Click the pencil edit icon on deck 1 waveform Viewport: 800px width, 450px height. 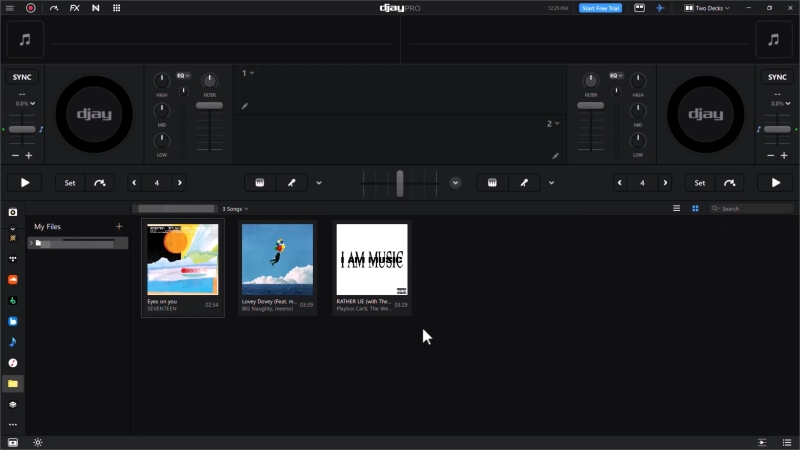click(x=245, y=106)
